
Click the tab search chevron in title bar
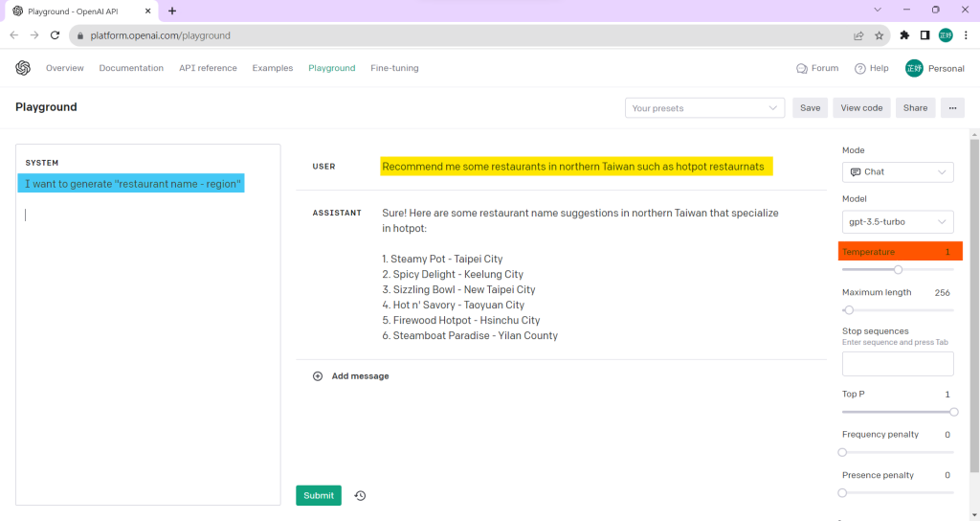pyautogui.click(x=878, y=10)
